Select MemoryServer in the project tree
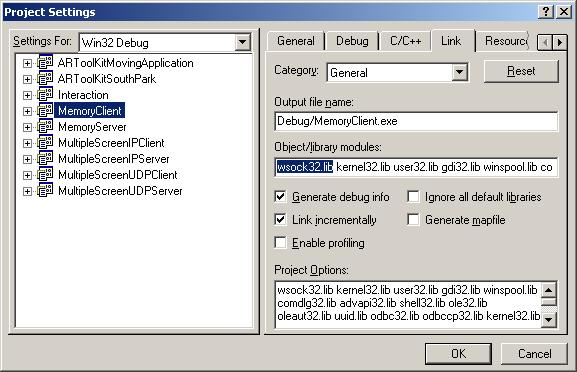Screen dimensions: 577x372 (x=92, y=127)
